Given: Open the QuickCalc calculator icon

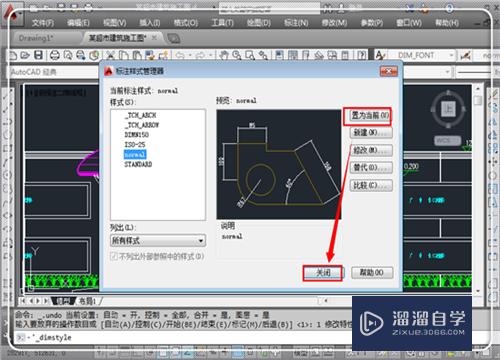Looking at the screenshot, I should [345, 55].
